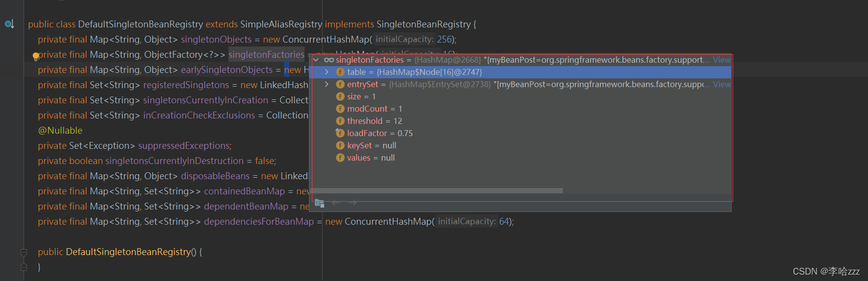This screenshot has height=281, width=868.
Task: Click the field icon next to keySet
Action: (340, 145)
